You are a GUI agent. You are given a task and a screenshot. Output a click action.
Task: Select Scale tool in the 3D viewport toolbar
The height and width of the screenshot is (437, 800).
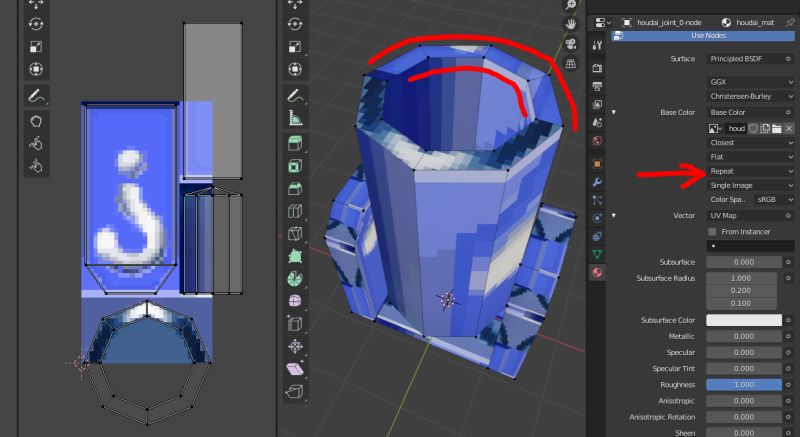[x=295, y=46]
